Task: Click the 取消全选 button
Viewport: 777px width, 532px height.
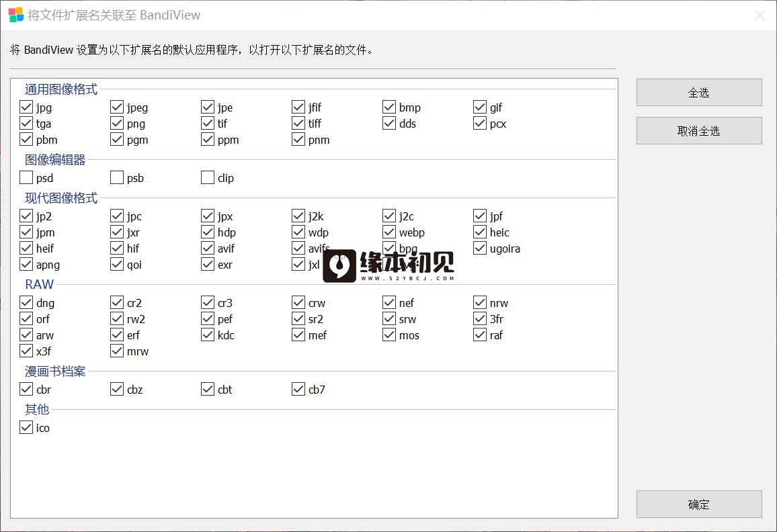Action: (x=699, y=131)
